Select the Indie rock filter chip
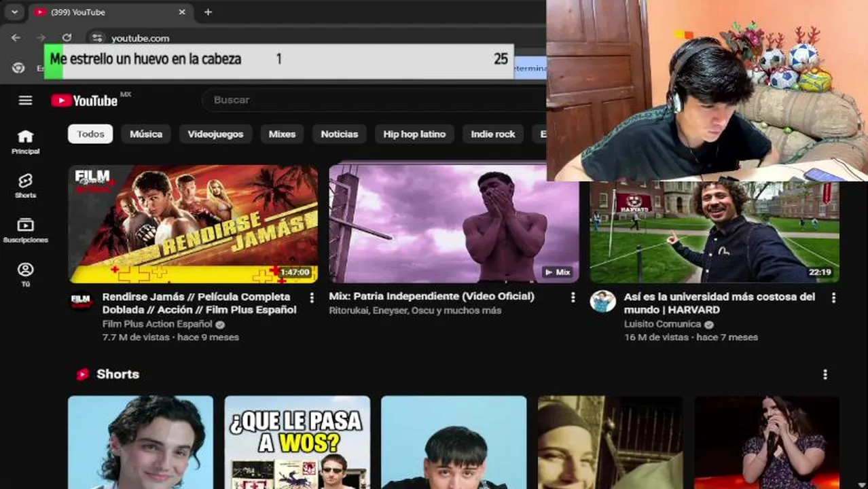Image resolution: width=868 pixels, height=489 pixels. [x=493, y=134]
